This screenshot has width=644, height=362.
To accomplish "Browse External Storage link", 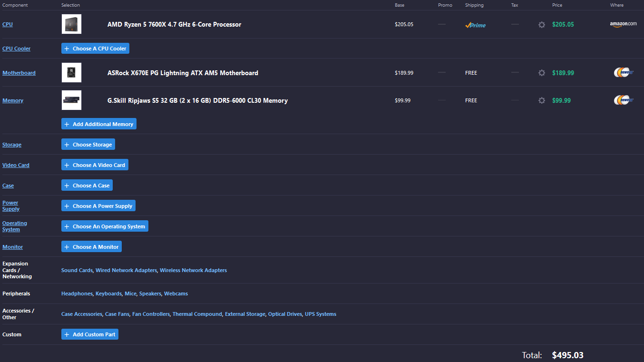I will 245,314.
